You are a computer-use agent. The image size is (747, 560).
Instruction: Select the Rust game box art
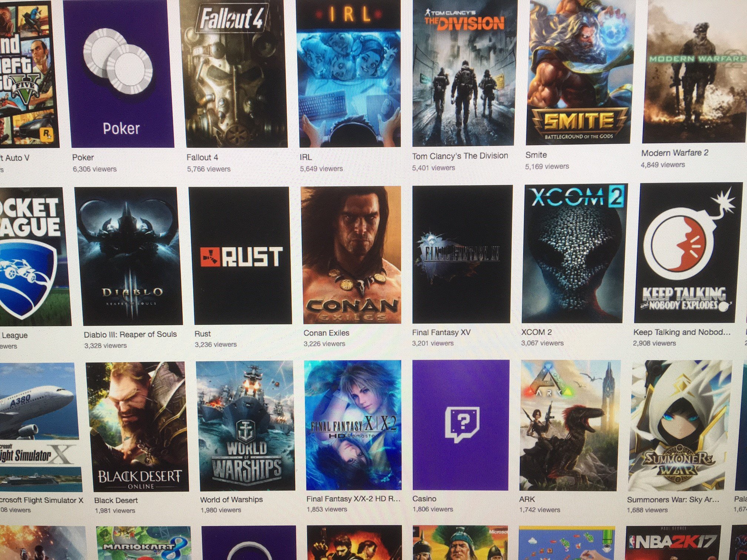click(x=240, y=256)
